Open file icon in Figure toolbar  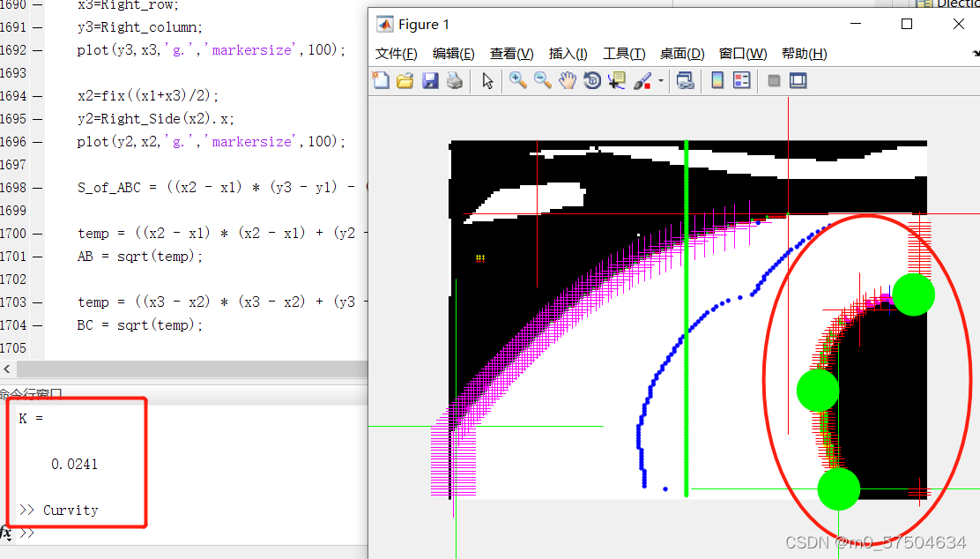405,80
